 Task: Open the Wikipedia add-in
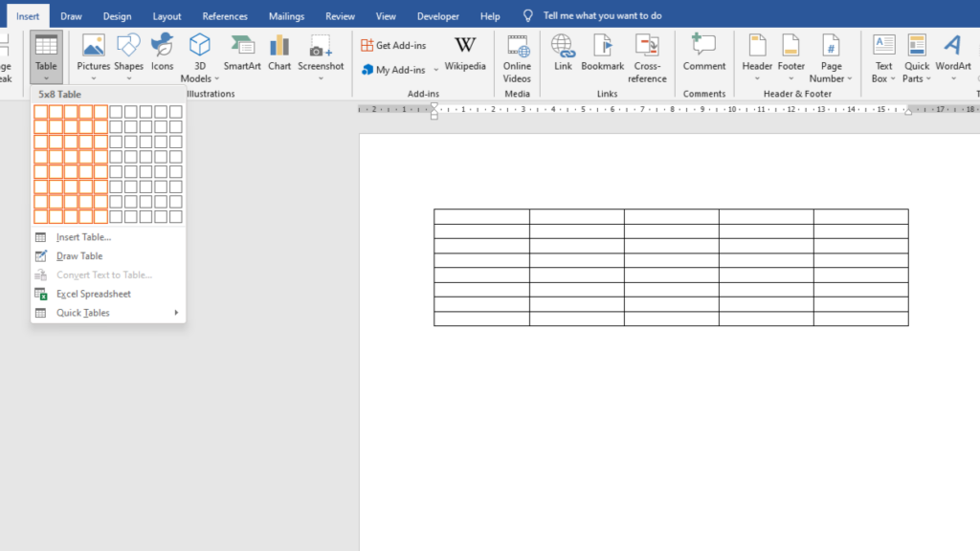coord(465,53)
